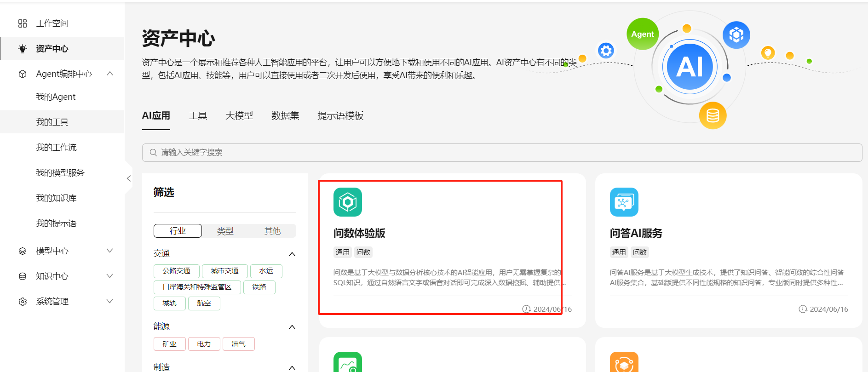Toggle the 矿业 filter tag
868x372 pixels.
[x=170, y=344]
